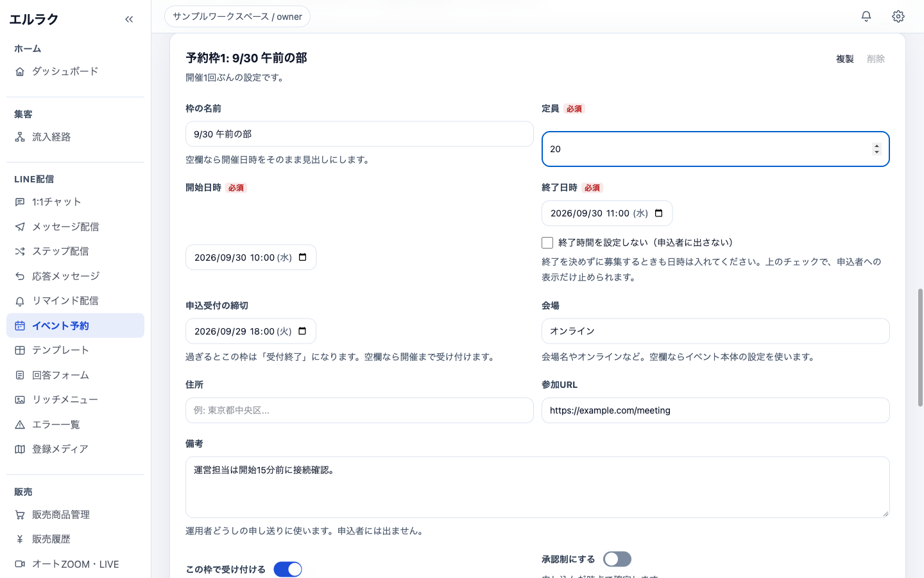The image size is (924, 578).
Task: Click the ステップ配信 shuffle icon
Action: click(x=20, y=252)
